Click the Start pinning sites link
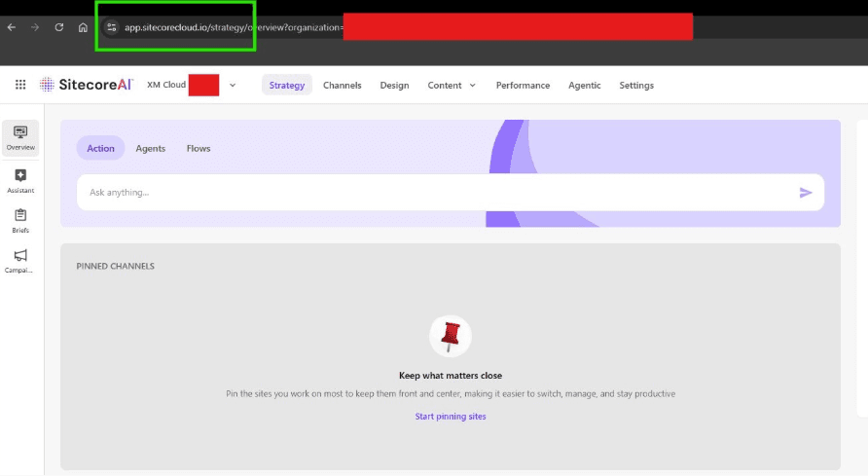Viewport: 868px width, 476px height. [x=451, y=417]
